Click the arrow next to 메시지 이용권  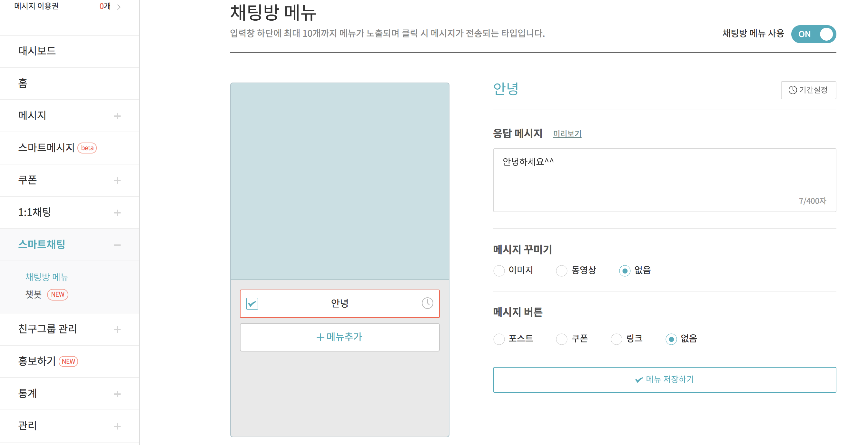tap(119, 7)
